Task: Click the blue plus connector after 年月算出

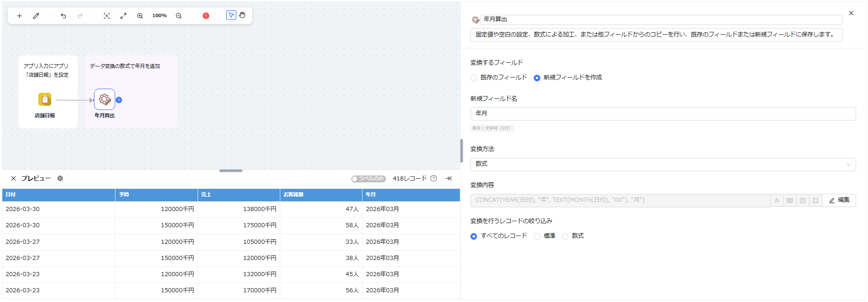Action: click(x=119, y=100)
